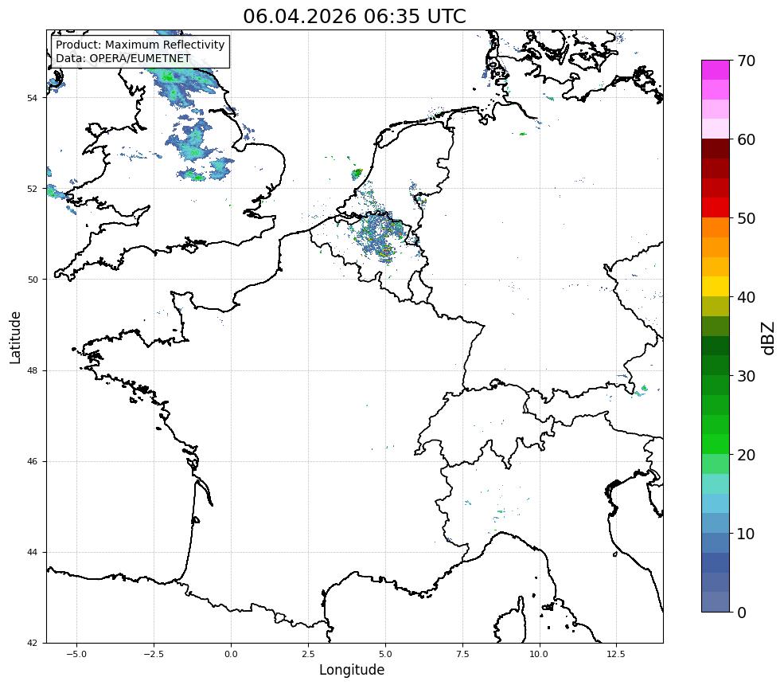Click the longitude tick label 7.5

tap(462, 654)
